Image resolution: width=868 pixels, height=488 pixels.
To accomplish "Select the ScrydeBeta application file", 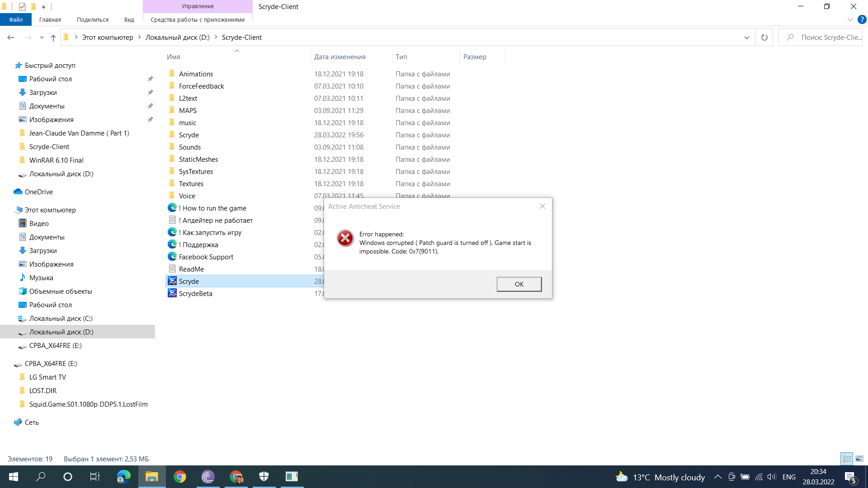I will coord(195,294).
